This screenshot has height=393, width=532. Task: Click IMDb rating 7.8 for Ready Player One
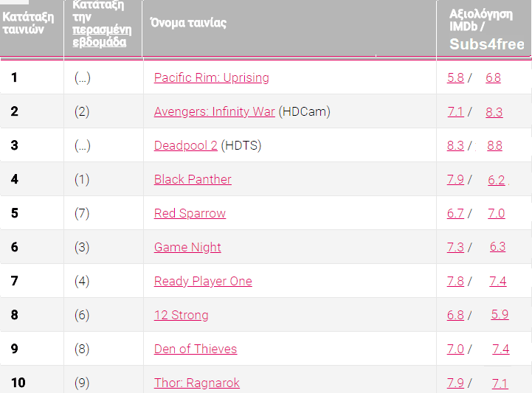455,281
